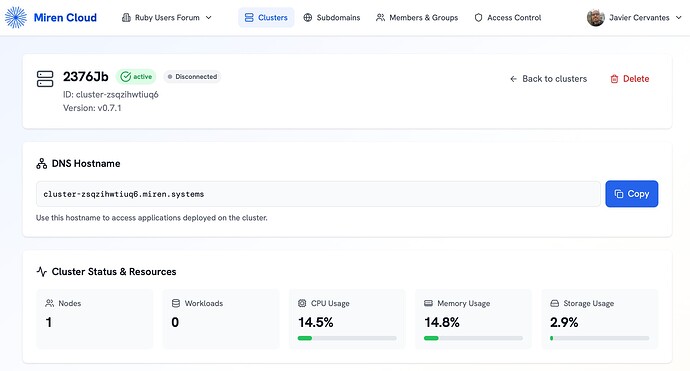690x371 pixels.
Task: Go to Access Control tab
Action: click(x=508, y=18)
